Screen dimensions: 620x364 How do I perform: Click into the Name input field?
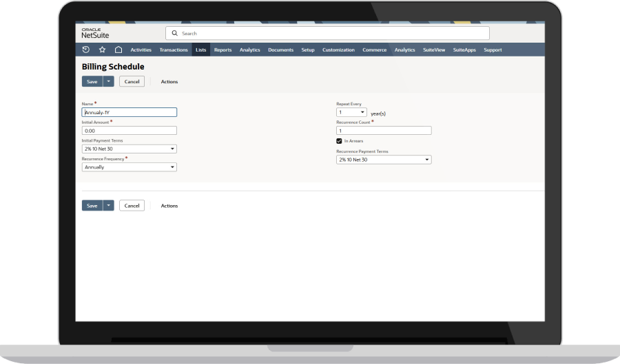tap(130, 112)
